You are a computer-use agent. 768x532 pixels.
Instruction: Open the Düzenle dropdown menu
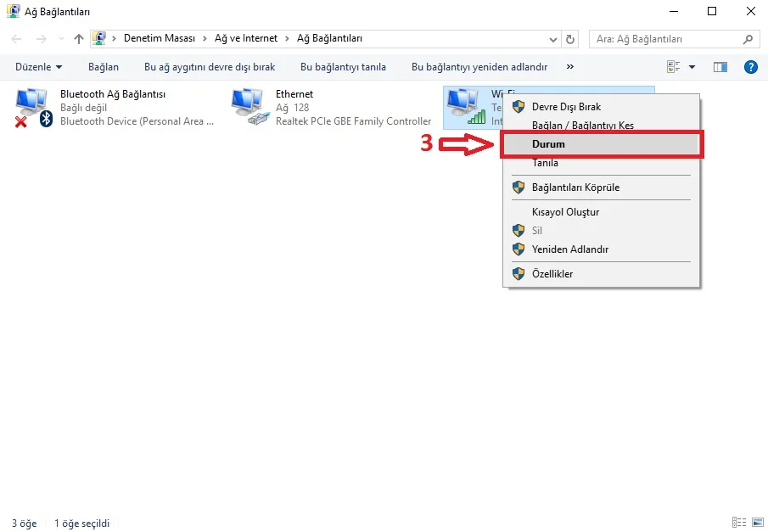click(38, 67)
